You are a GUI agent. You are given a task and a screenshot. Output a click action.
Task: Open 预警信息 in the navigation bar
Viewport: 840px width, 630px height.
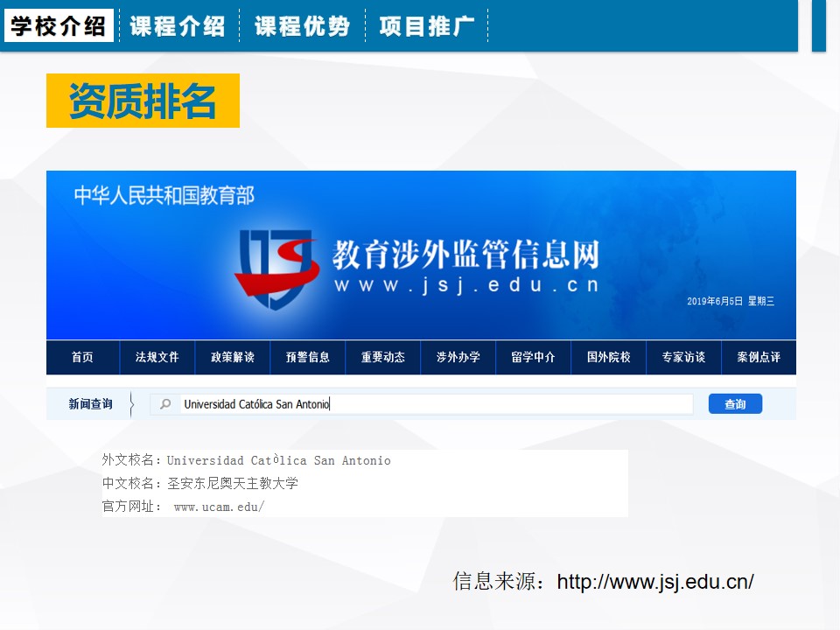[307, 357]
